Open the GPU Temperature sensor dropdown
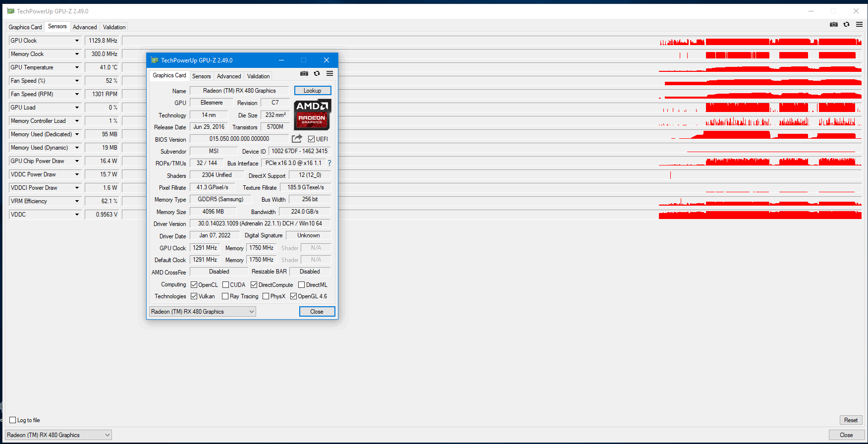The width and height of the screenshot is (868, 444). pyautogui.click(x=77, y=67)
